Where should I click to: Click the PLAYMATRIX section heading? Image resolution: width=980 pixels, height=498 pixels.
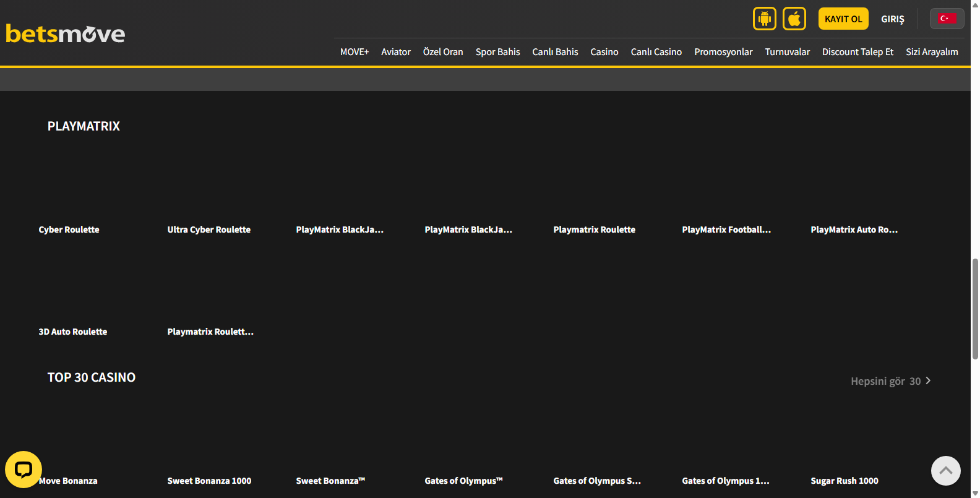[x=84, y=126]
